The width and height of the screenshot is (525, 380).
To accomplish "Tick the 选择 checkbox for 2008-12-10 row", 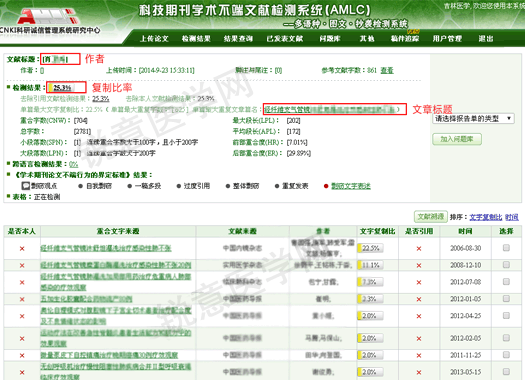I will (506, 264).
